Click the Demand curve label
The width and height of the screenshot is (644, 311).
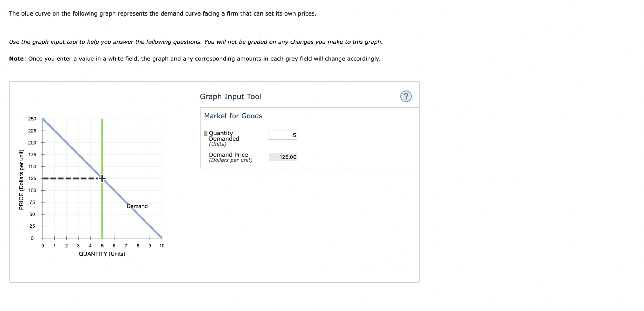pos(137,206)
